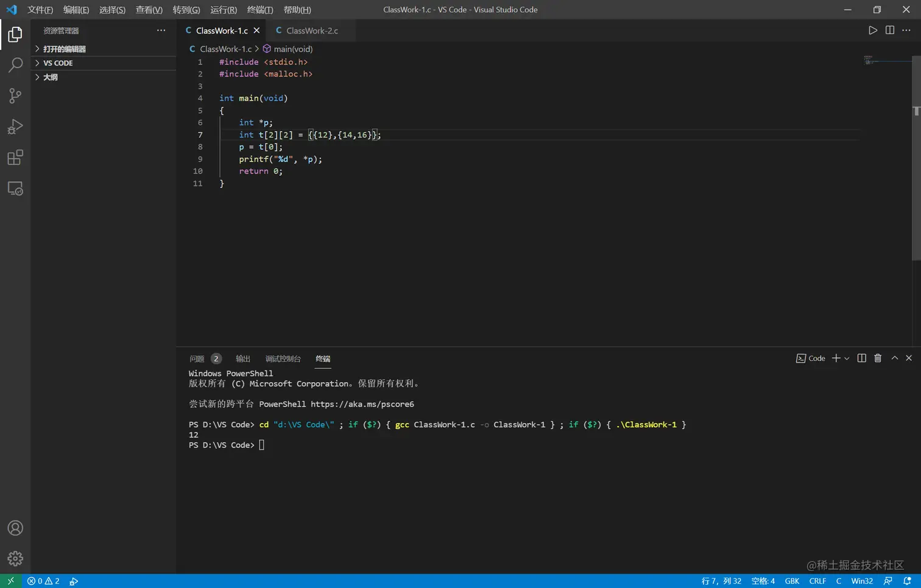This screenshot has height=588, width=921.
Task: Close the ClassWork-1.c tab
Action: coord(256,30)
